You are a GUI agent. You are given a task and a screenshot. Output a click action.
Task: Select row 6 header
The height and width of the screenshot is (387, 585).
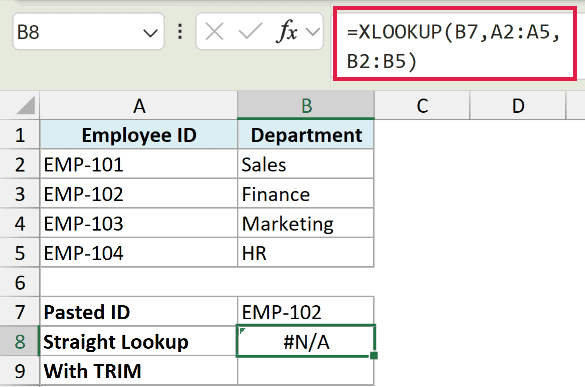point(20,282)
